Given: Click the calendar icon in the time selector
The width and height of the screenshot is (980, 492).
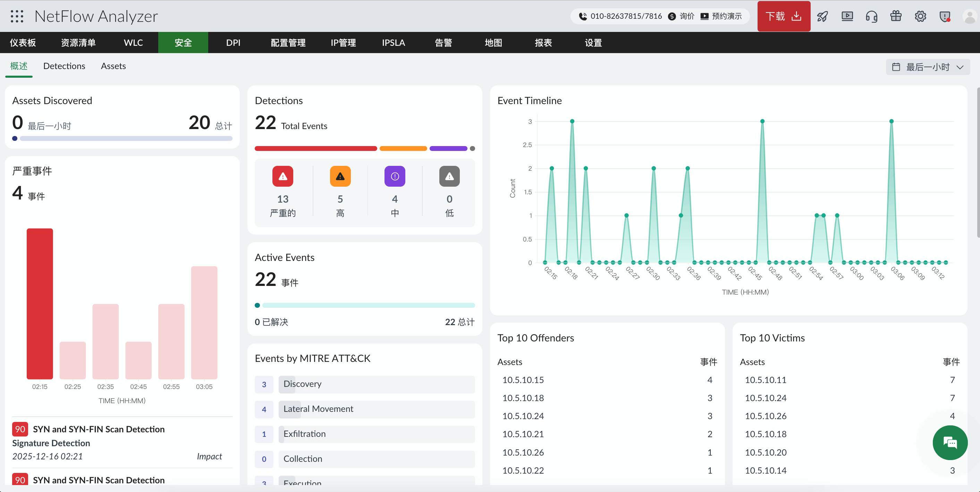Looking at the screenshot, I should 896,67.
